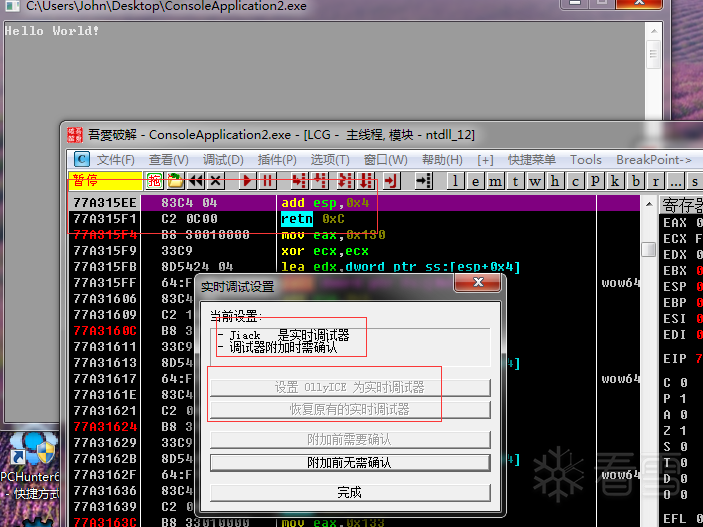This screenshot has height=527, width=703.
Task: Open PCHunter desktop shortcut
Action: click(x=30, y=466)
